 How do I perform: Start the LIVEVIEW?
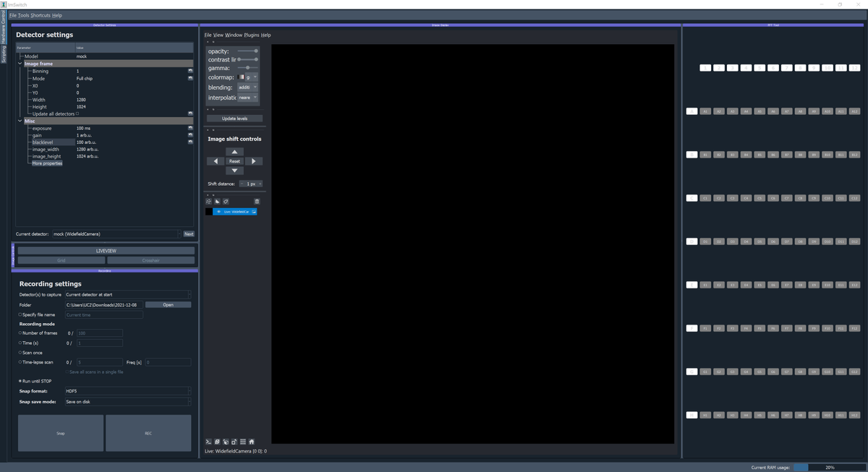(x=106, y=250)
